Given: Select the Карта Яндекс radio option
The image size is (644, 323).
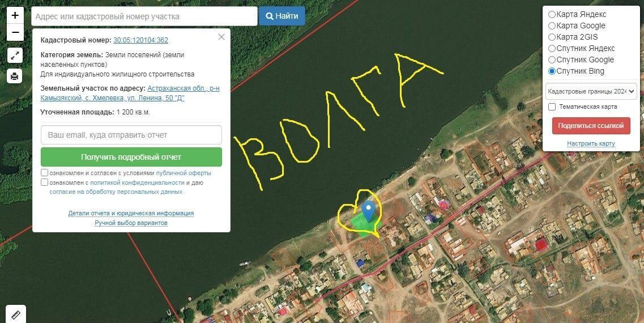Looking at the screenshot, I should [552, 14].
